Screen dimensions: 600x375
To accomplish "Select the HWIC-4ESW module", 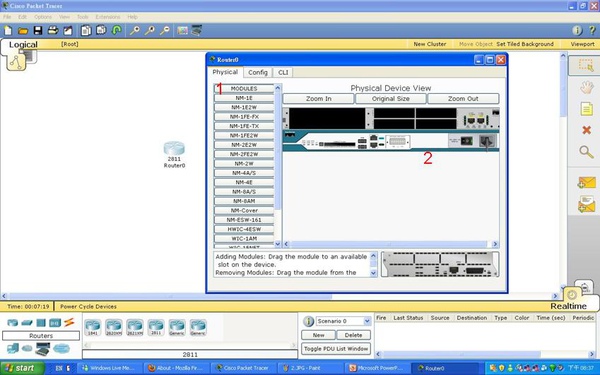I will [x=244, y=229].
